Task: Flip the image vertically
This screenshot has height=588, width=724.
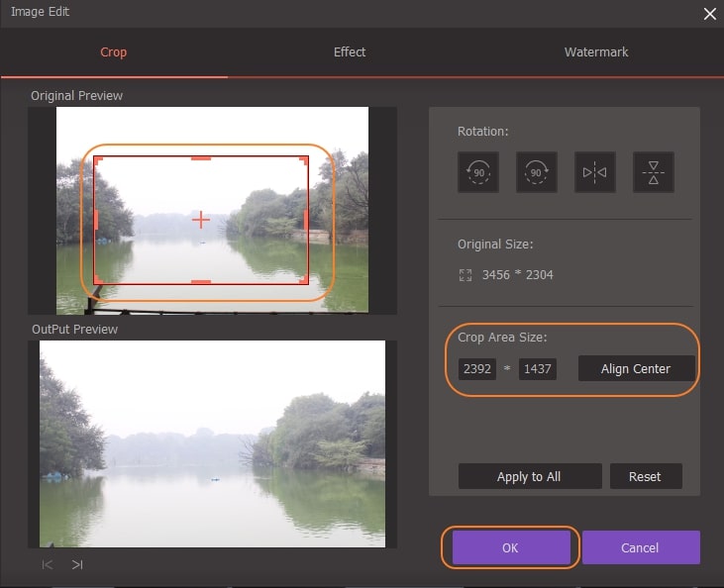Action: point(653,172)
